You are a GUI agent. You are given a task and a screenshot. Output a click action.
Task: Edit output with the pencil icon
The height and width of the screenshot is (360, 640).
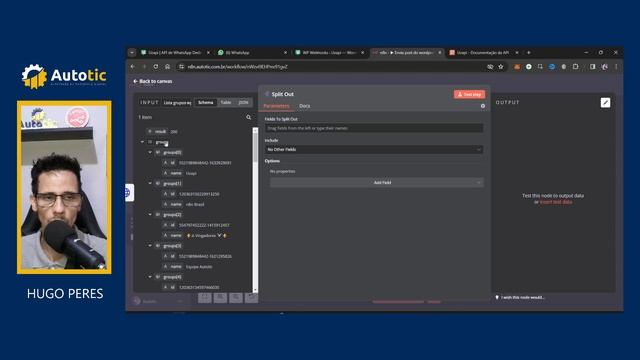tap(605, 102)
